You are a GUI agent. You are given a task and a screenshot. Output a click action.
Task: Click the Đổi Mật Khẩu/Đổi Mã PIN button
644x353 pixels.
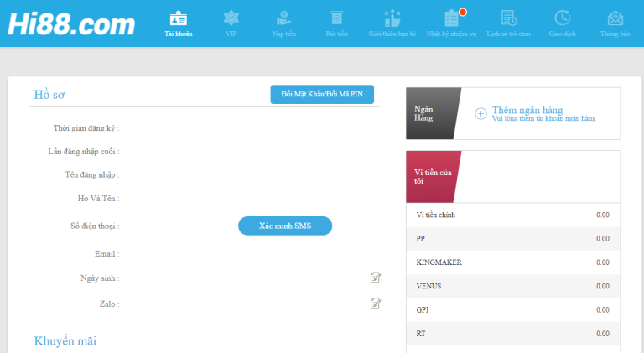click(322, 95)
